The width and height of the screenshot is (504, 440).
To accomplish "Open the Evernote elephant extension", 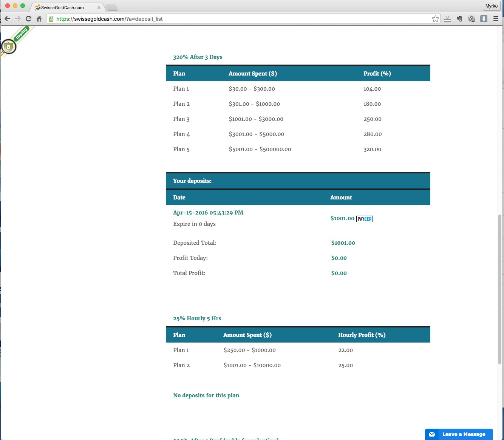I will click(459, 19).
